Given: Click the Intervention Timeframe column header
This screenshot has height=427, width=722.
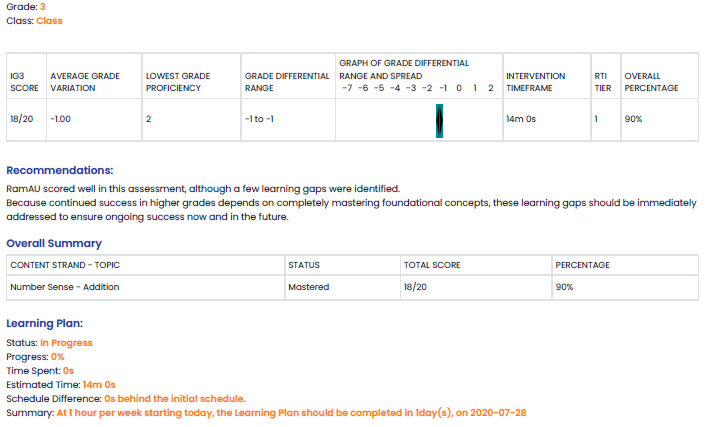Looking at the screenshot, I should 535,82.
